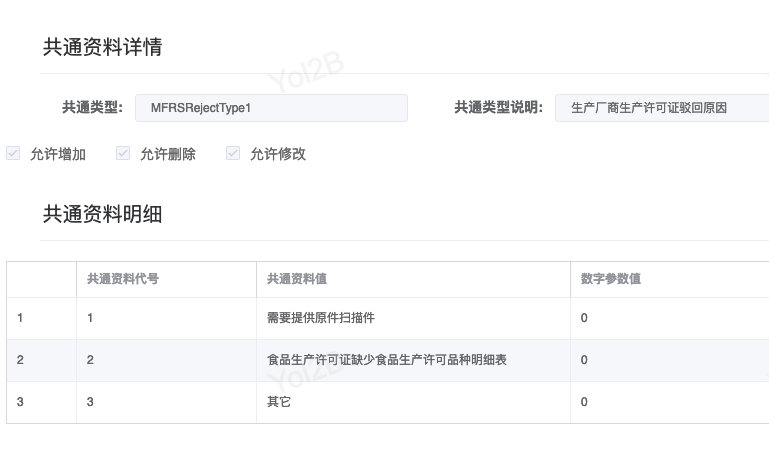769x465 pixels.
Task: Click row number 3 index cell
Action: coord(41,402)
